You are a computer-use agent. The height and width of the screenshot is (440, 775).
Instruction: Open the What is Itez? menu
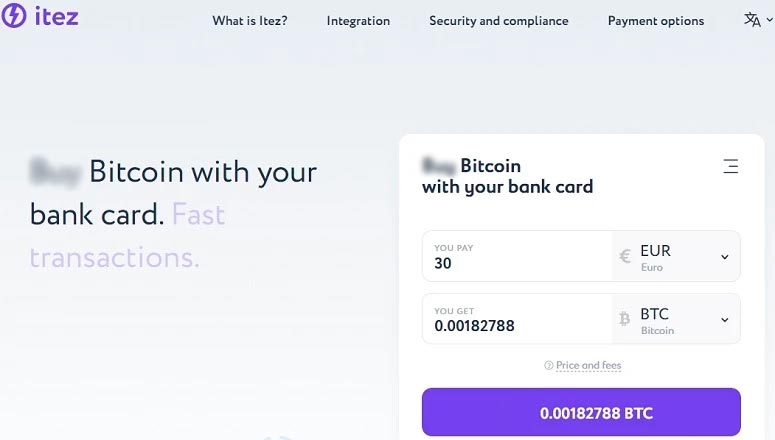tap(250, 21)
